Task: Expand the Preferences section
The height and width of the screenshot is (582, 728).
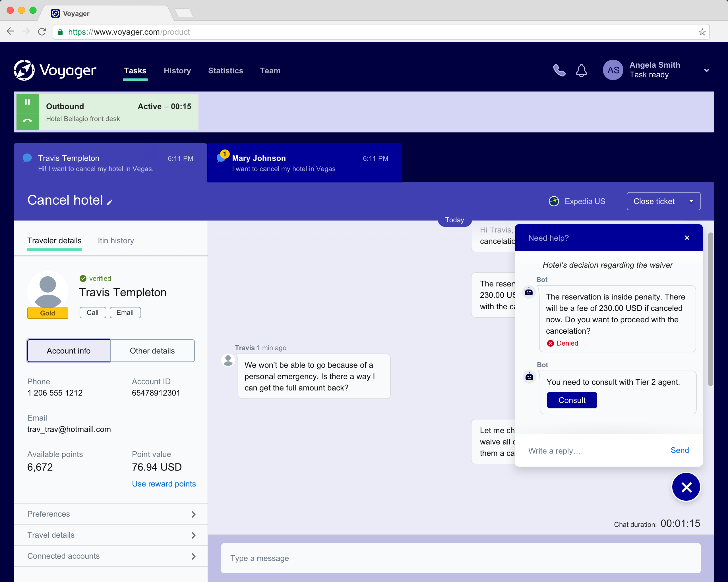Action: (110, 514)
